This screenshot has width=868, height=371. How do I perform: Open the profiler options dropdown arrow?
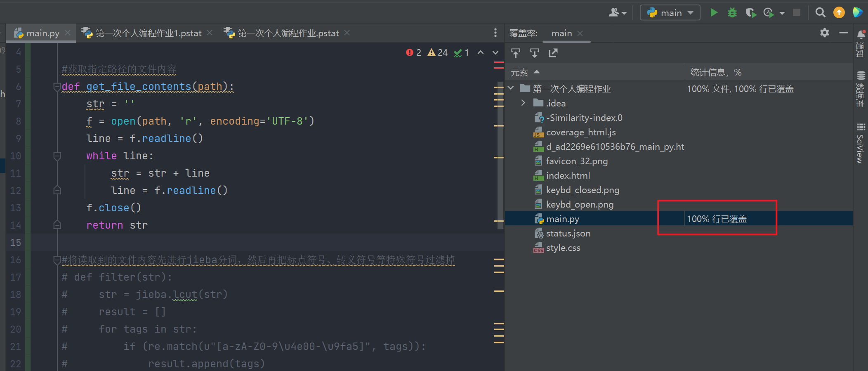coord(782,13)
